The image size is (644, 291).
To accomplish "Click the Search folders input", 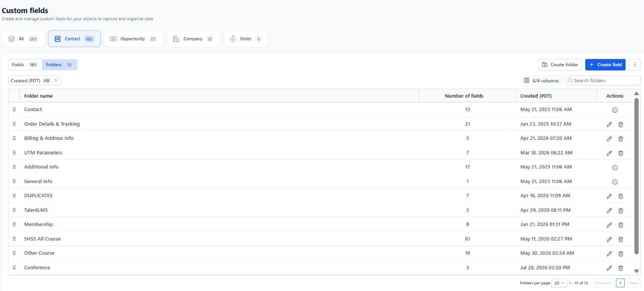I will pyautogui.click(x=603, y=81).
